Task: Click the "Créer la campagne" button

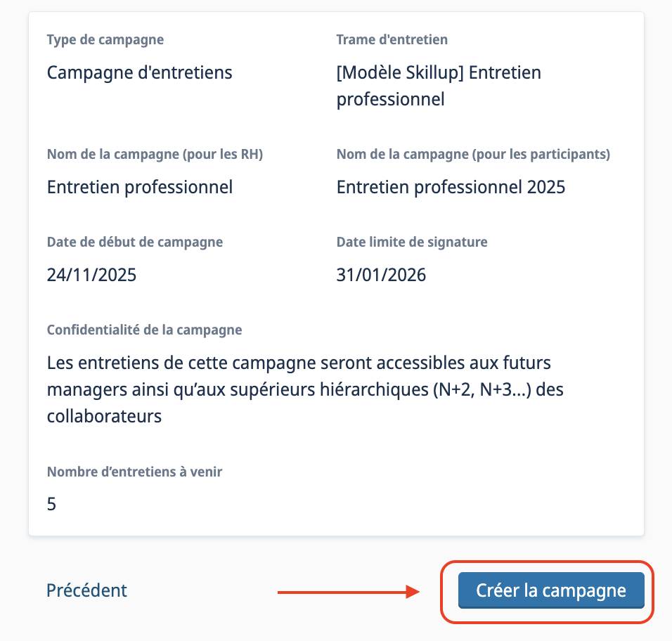Action: click(x=550, y=590)
